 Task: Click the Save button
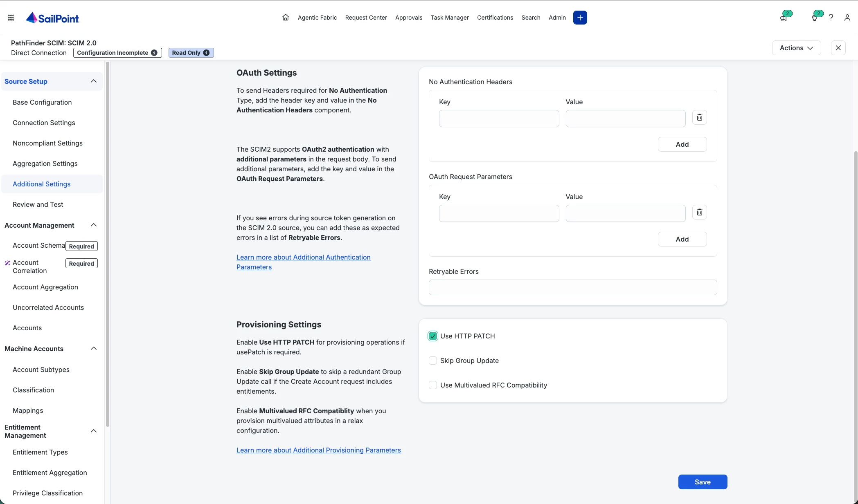point(703,482)
